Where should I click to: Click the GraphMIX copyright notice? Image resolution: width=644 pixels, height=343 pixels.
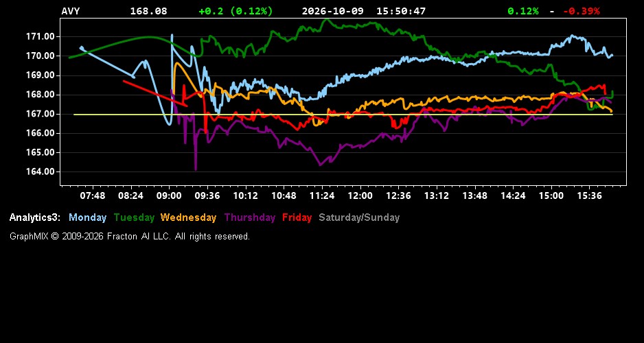click(130, 236)
